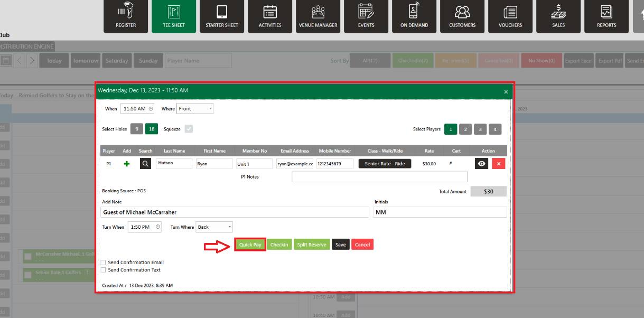Screen dimensions: 644x318
Task: Open the Vouchers module
Action: point(510,16)
